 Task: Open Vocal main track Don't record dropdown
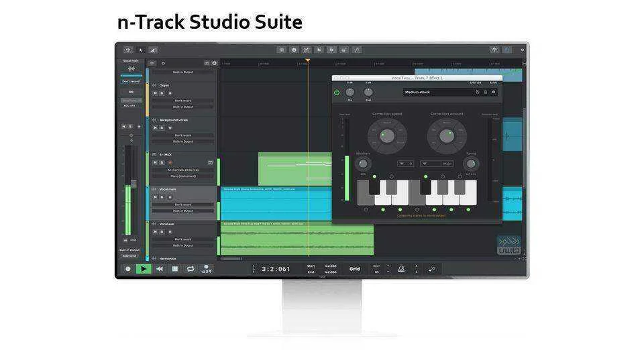click(183, 205)
